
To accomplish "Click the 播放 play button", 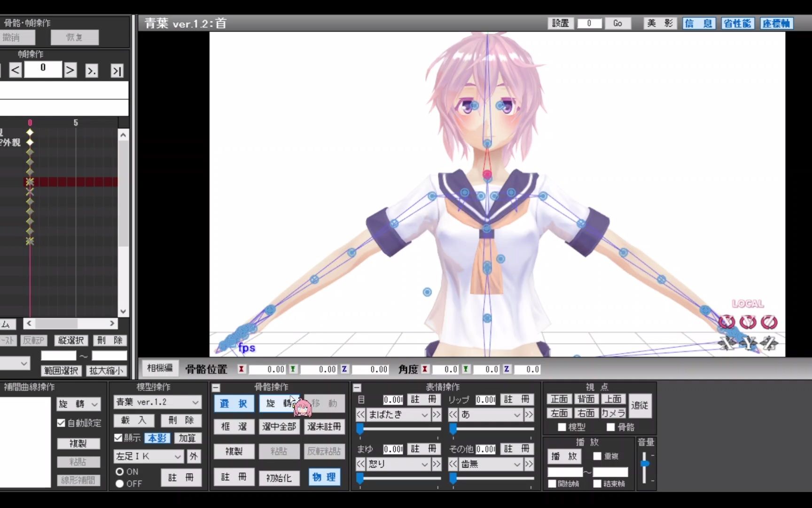I will click(x=564, y=456).
